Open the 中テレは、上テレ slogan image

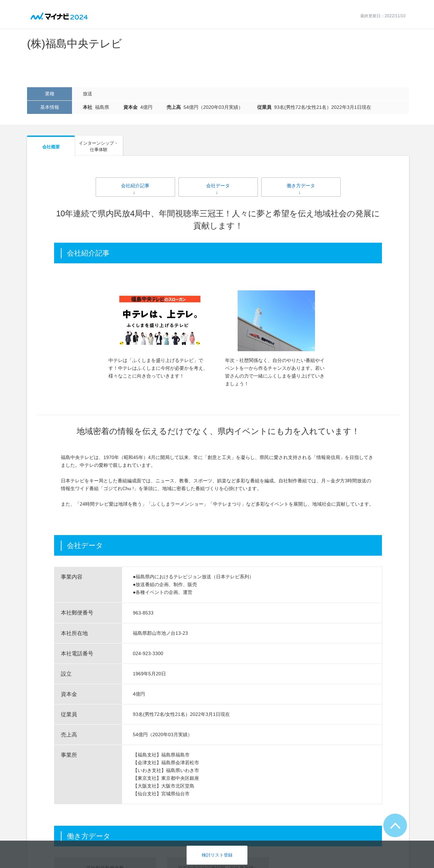[x=160, y=320]
